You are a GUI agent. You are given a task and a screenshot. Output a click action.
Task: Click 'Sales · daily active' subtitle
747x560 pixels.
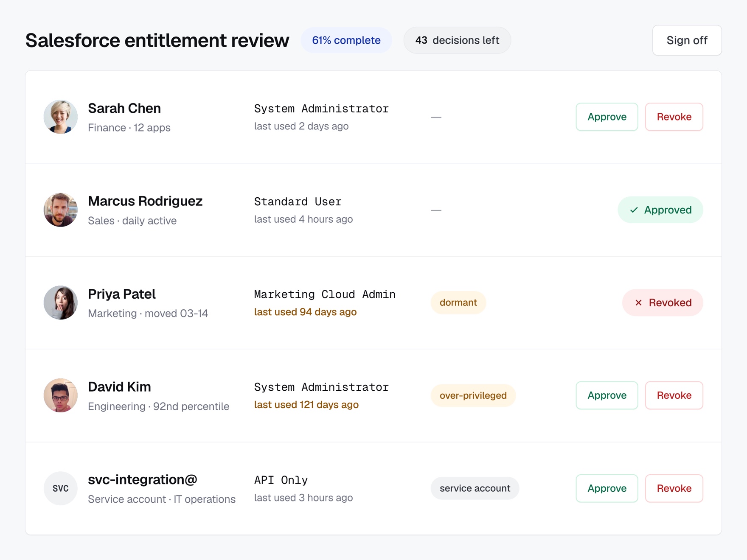pos(132,221)
